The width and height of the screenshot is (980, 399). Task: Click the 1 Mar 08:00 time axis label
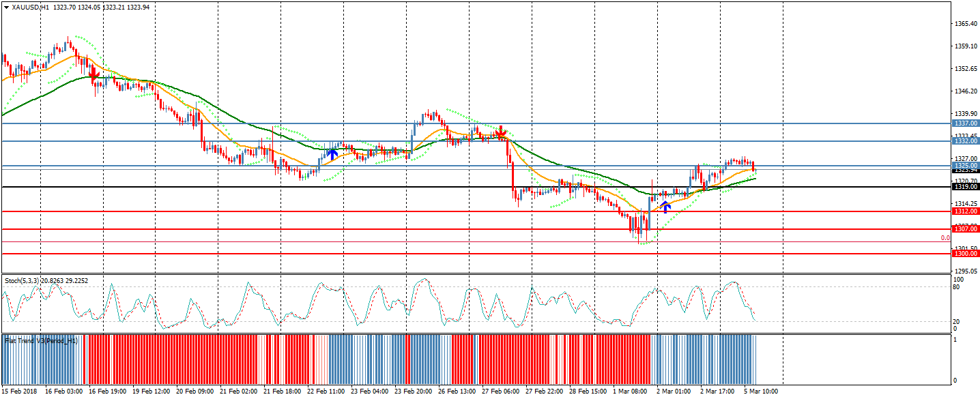pos(630,391)
